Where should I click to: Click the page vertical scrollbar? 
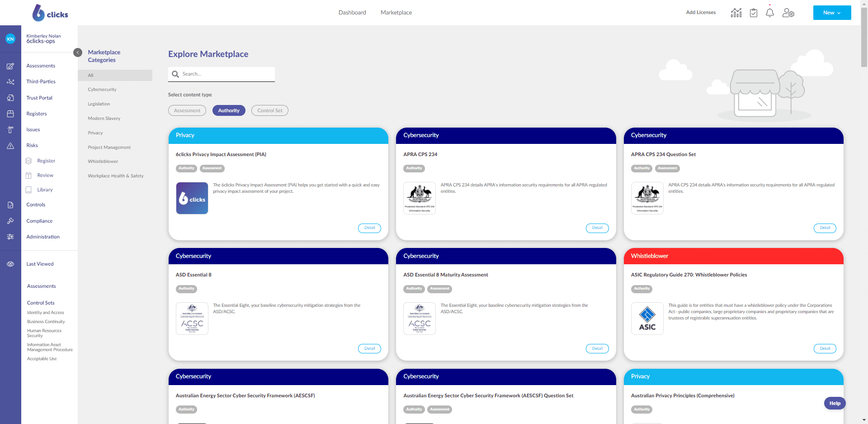[864, 38]
